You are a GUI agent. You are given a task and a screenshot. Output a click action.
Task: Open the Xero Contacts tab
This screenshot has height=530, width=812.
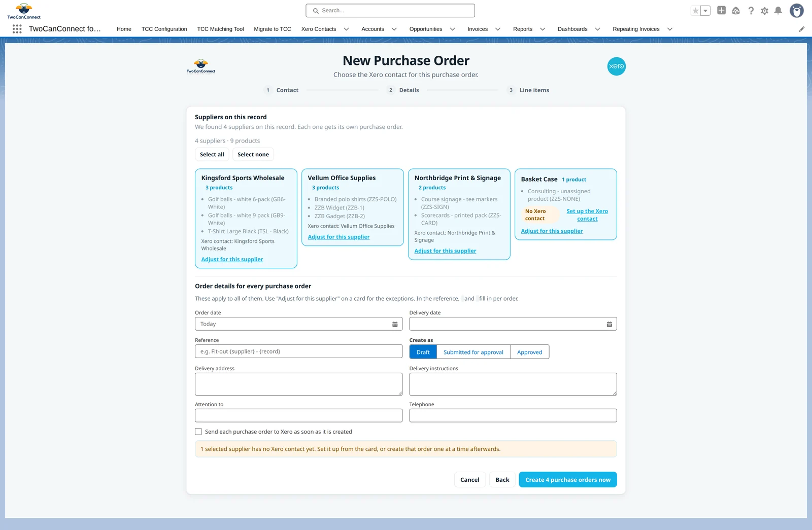(319, 29)
